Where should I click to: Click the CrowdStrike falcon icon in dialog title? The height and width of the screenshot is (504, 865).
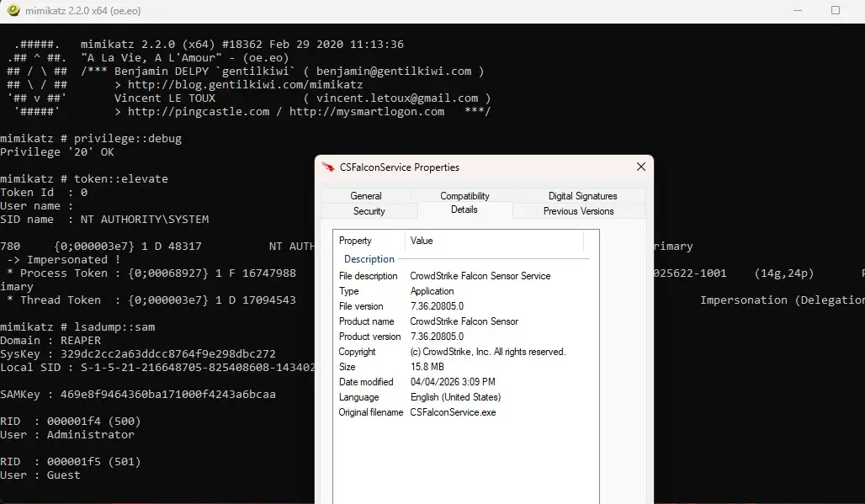coord(328,167)
